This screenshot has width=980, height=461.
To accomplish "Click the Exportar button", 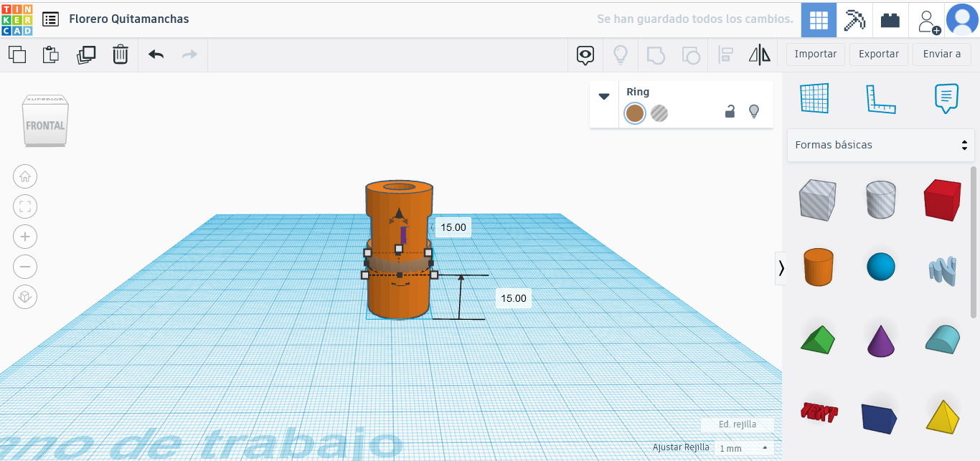I will point(879,54).
